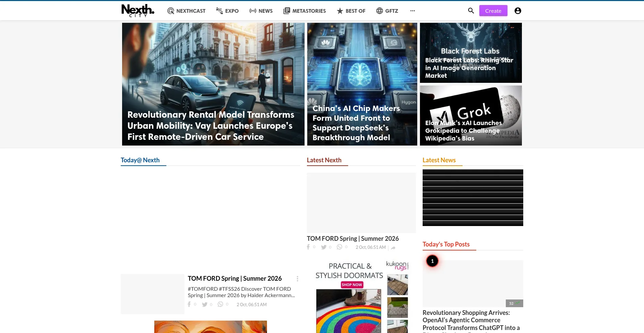This screenshot has height=333, width=644.
Task: Open the three-dot more menu in navbar
Action: point(413,11)
